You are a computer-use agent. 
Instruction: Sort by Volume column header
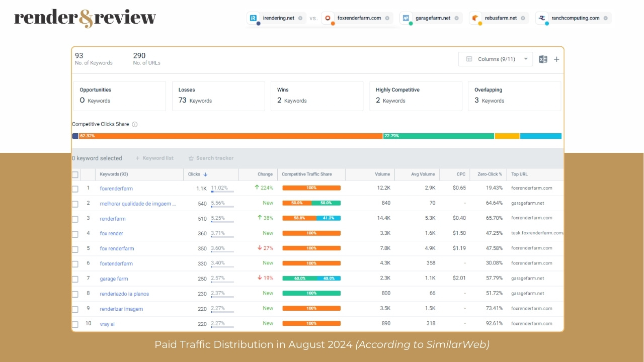382,174
